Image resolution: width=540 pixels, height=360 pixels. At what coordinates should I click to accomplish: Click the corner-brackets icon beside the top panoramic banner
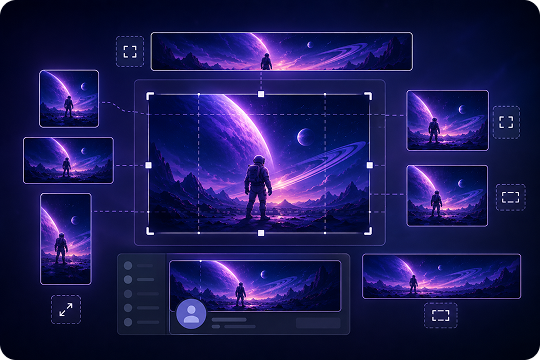pyautogui.click(x=130, y=51)
